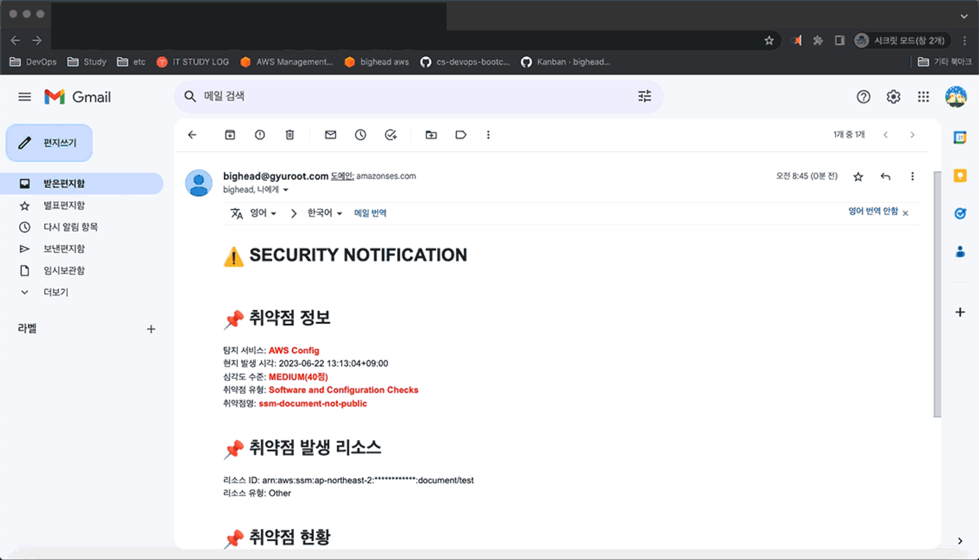Star this email message

click(x=858, y=177)
